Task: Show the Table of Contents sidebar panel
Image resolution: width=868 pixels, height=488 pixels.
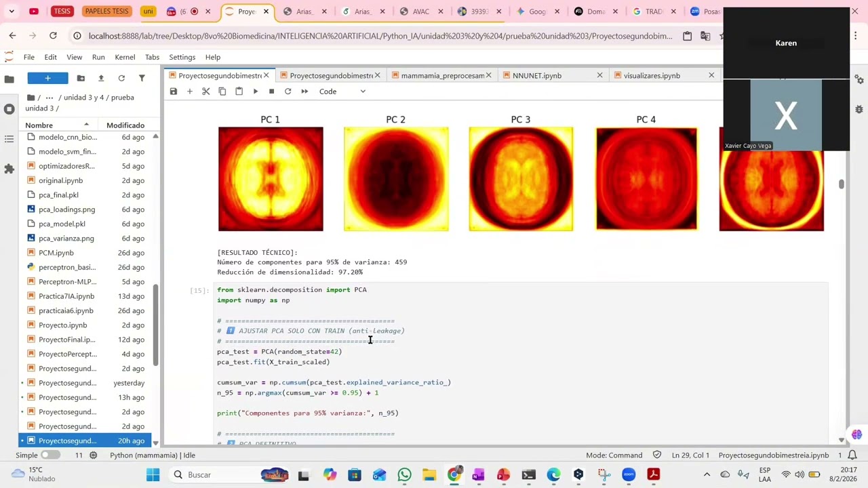Action: [9, 139]
